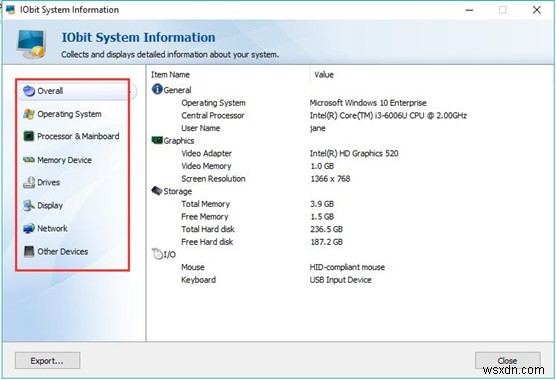Click the Memory Device RAM stick icon
Screen dimensions: 556x380
(29, 160)
